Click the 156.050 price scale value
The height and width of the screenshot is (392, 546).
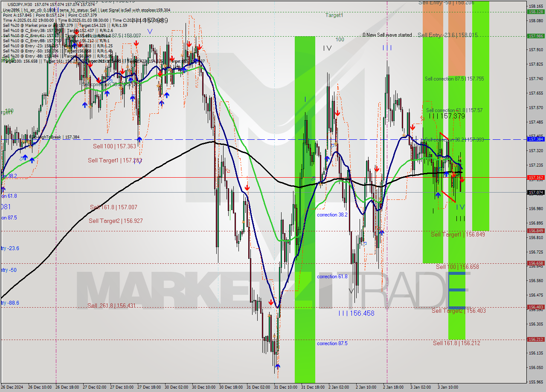pos(536,368)
